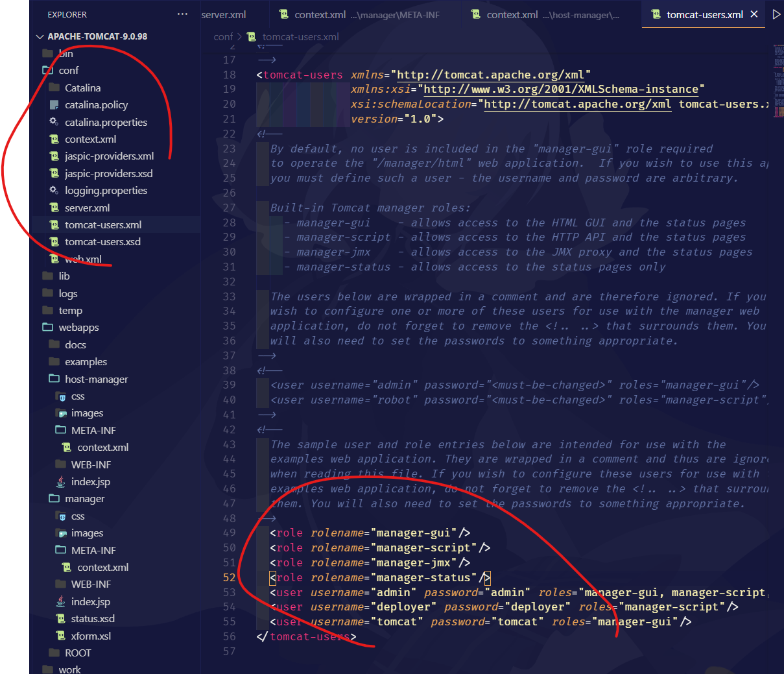Expand the lib folder
The width and height of the screenshot is (784, 674).
(64, 276)
